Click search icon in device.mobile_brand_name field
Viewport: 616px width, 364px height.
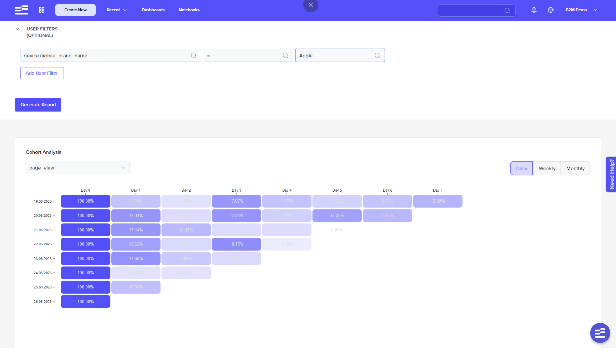point(194,56)
